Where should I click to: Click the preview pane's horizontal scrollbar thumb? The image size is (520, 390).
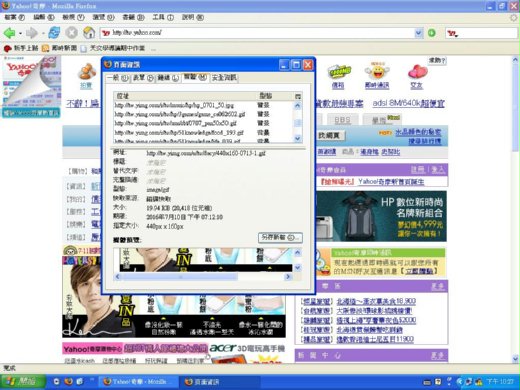[180, 277]
